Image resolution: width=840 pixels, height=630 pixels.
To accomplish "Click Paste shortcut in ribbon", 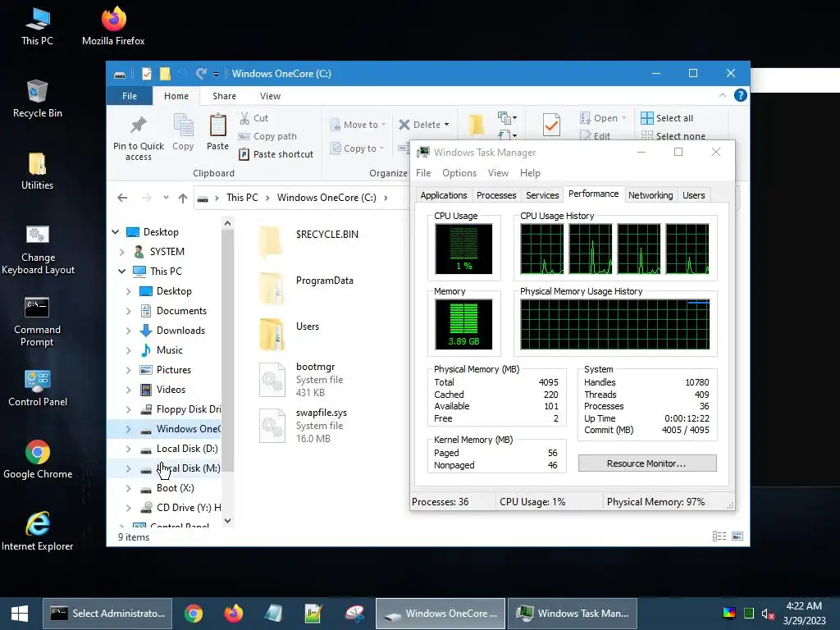I will pyautogui.click(x=276, y=154).
